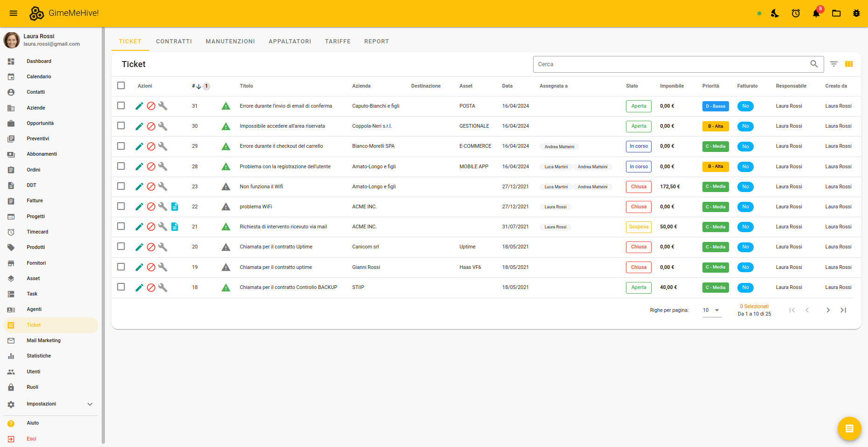Click Esci to log out
Image resolution: width=868 pixels, height=447 pixels.
pos(51,439)
